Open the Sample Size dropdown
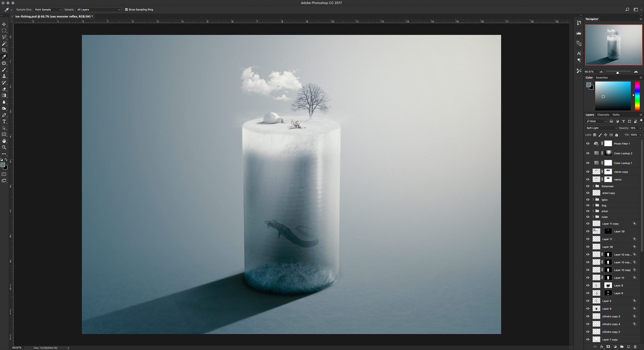Image resolution: width=644 pixels, height=350 pixels. [x=48, y=9]
